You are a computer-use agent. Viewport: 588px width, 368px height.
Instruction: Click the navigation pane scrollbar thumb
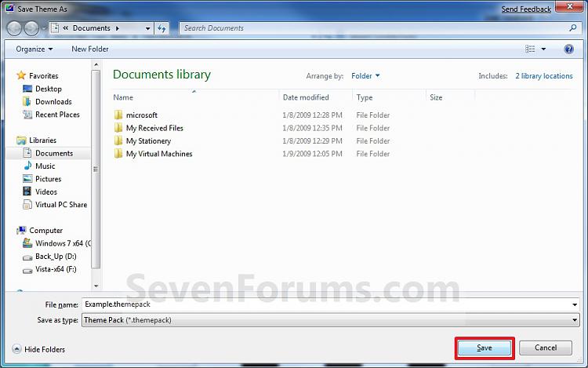tap(96, 169)
